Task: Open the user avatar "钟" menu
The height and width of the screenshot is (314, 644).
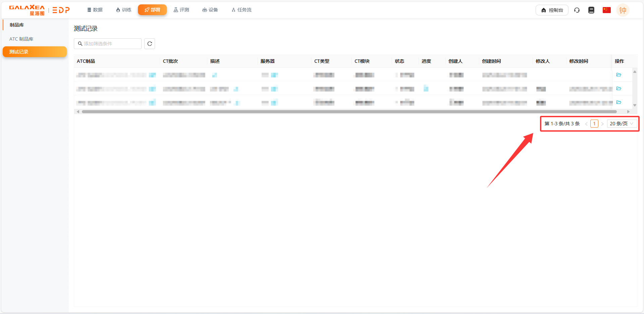Action: 623,10
